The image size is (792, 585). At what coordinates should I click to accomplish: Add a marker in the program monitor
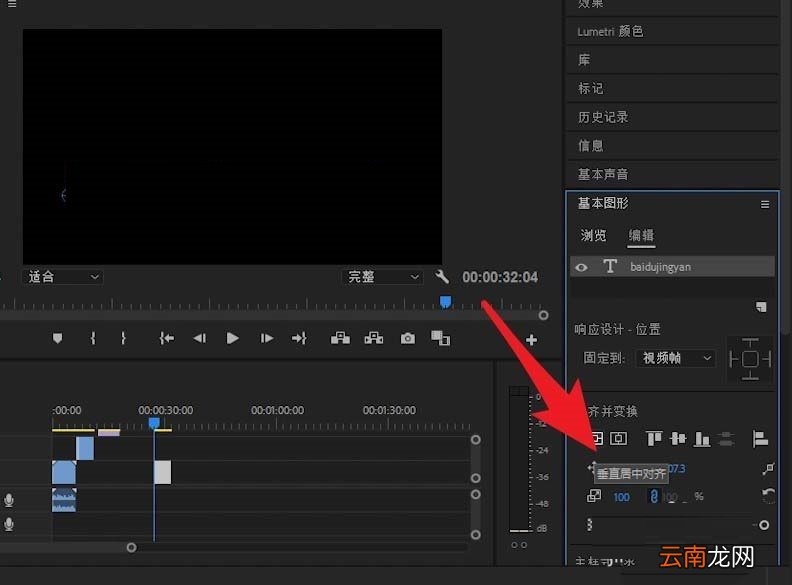pyautogui.click(x=57, y=338)
